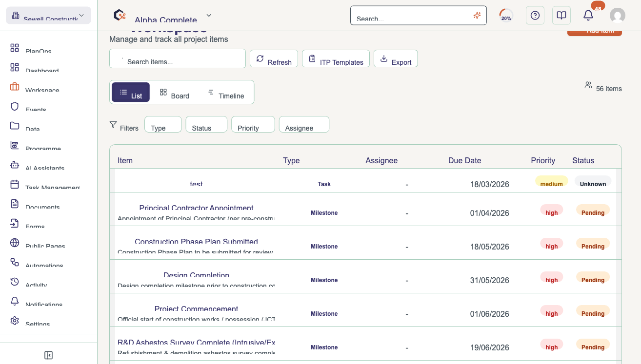This screenshot has width=641, height=364.
Task: Switch to List view
Action: pos(131,92)
